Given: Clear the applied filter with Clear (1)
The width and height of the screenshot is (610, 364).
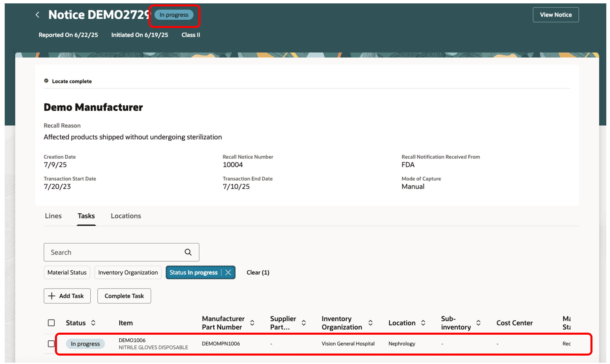Looking at the screenshot, I should [x=258, y=272].
